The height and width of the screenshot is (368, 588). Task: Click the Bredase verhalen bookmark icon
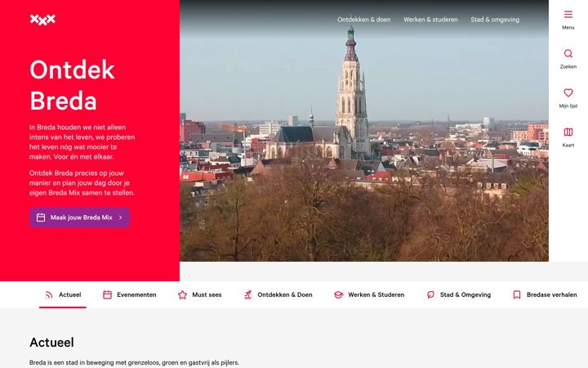click(517, 294)
